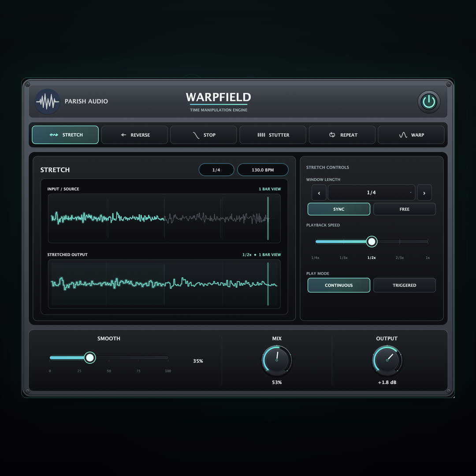476x476 pixels.
Task: Click the Mix knob
Action: [x=276, y=361]
